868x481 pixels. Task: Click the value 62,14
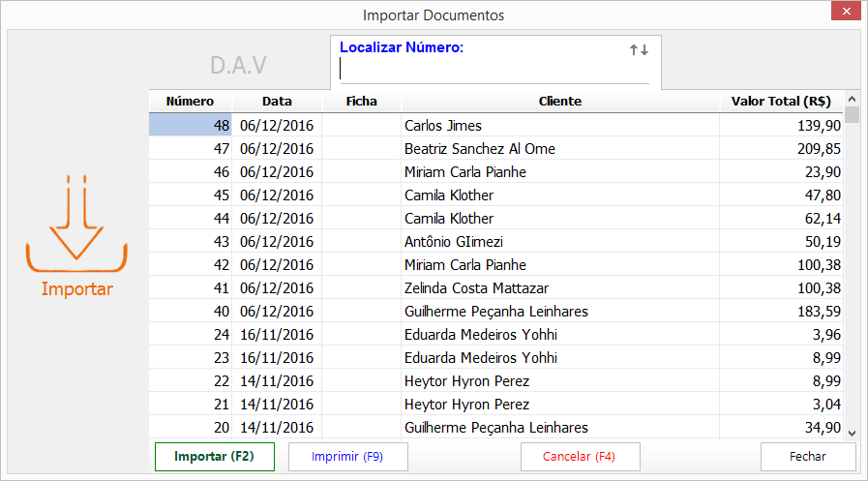(823, 219)
